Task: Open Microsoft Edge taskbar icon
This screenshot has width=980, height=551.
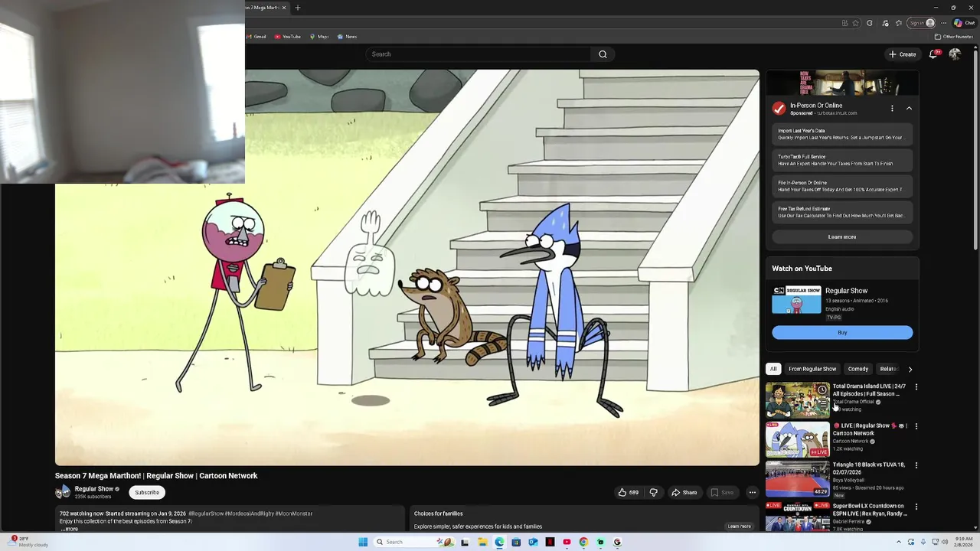Action: pyautogui.click(x=499, y=542)
